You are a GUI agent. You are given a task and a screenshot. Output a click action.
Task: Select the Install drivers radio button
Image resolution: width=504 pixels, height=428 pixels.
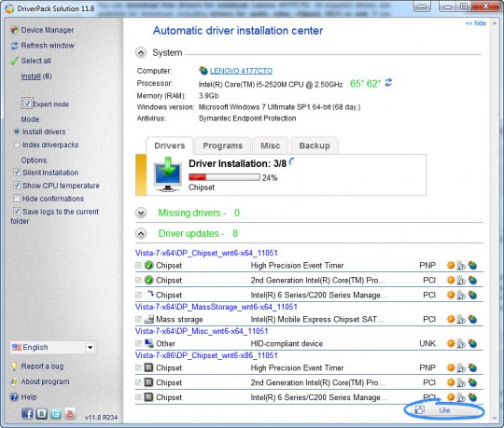point(17,131)
